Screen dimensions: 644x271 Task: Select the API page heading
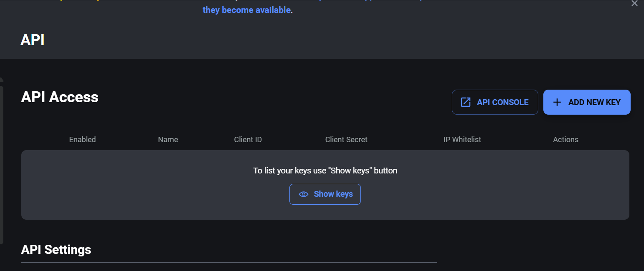point(32,40)
